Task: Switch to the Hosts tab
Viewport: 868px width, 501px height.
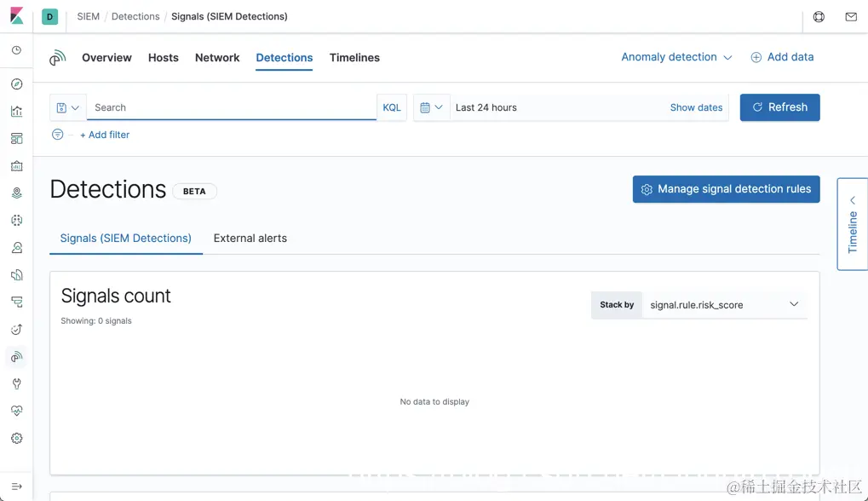Action: 164,58
